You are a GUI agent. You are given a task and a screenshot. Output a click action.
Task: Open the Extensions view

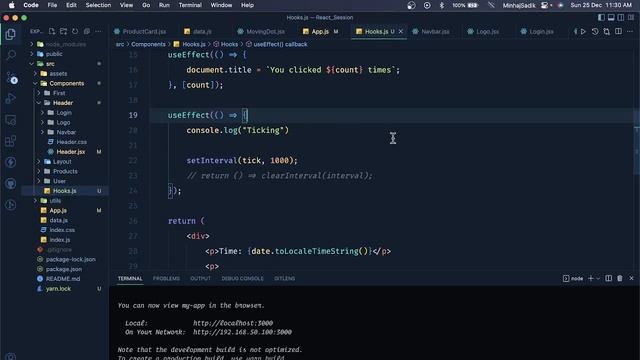click(11, 141)
